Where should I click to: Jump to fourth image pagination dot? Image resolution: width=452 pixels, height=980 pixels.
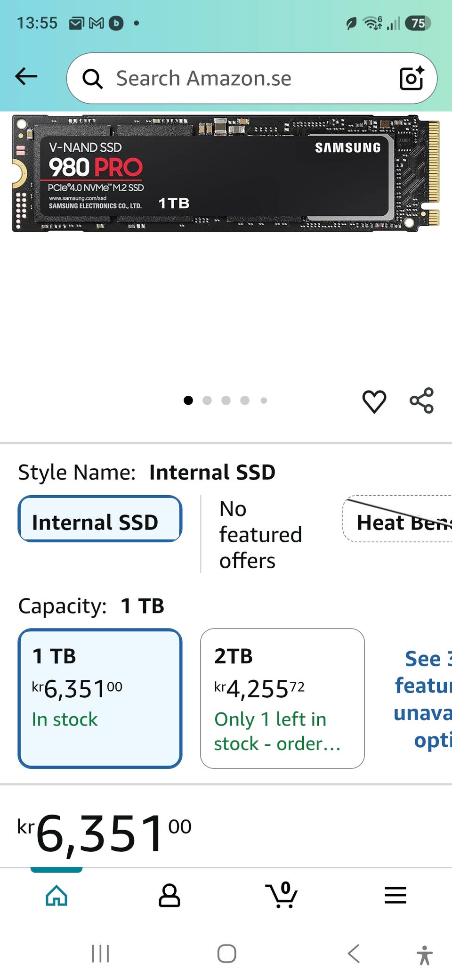(245, 400)
